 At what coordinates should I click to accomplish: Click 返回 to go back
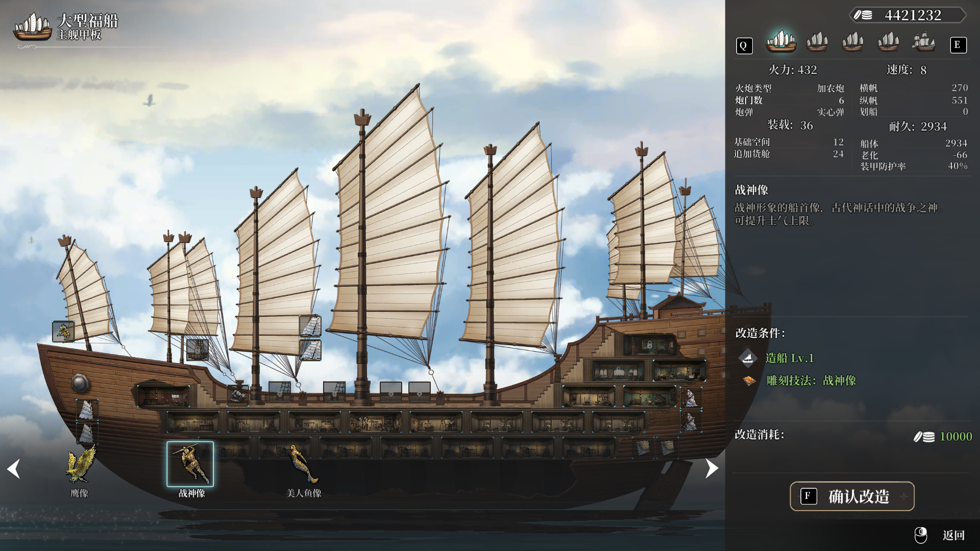pyautogui.click(x=953, y=535)
